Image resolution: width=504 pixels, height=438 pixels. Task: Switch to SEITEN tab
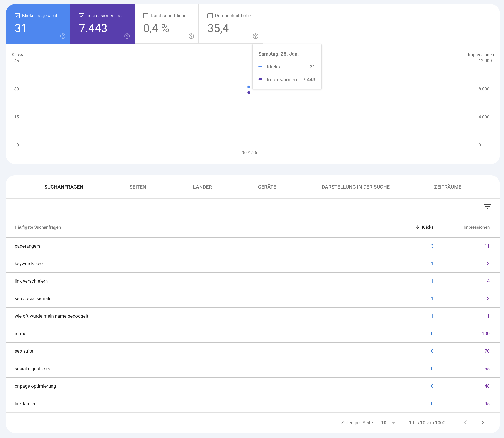[x=138, y=187]
